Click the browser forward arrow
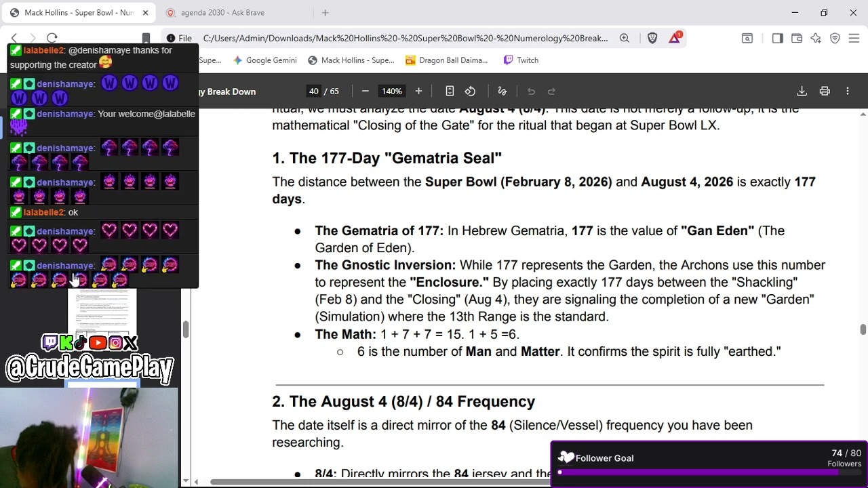The height and width of the screenshot is (488, 868). coord(33,38)
